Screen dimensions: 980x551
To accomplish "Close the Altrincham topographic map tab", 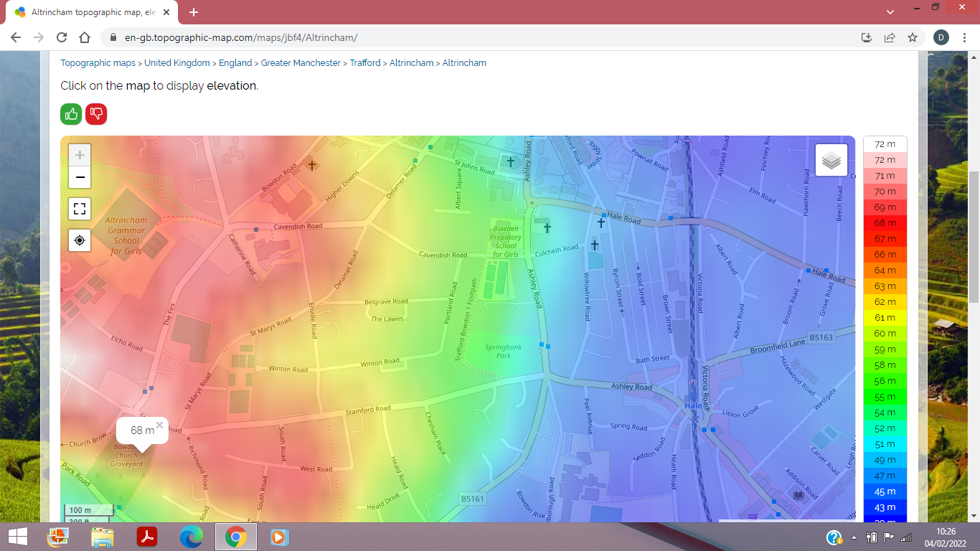I will coord(168,12).
